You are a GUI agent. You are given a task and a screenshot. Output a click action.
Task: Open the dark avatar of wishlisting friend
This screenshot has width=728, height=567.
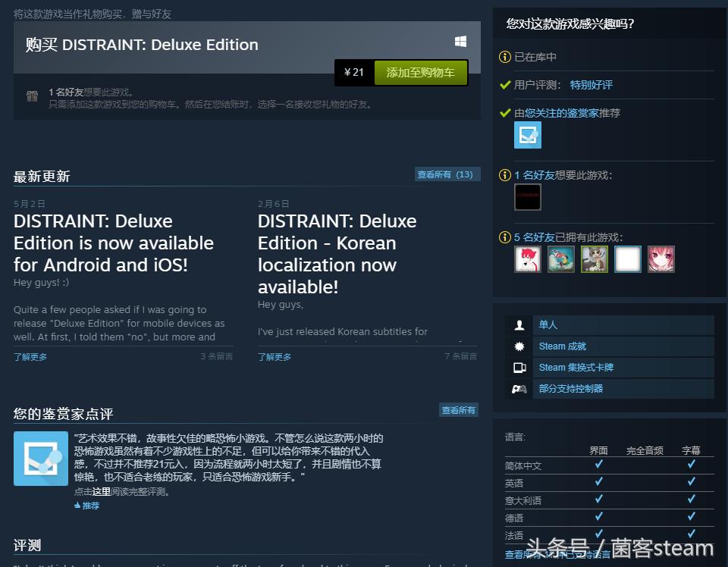(528, 197)
